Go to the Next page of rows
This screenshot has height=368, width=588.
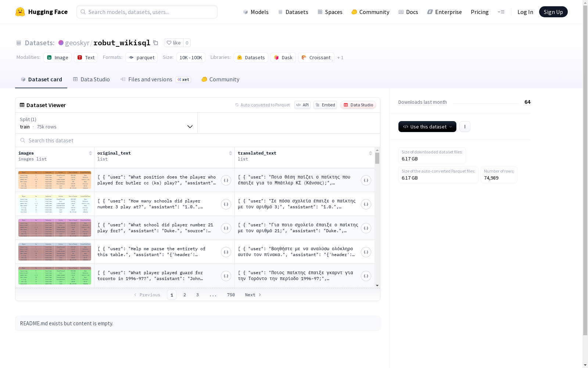(253, 295)
